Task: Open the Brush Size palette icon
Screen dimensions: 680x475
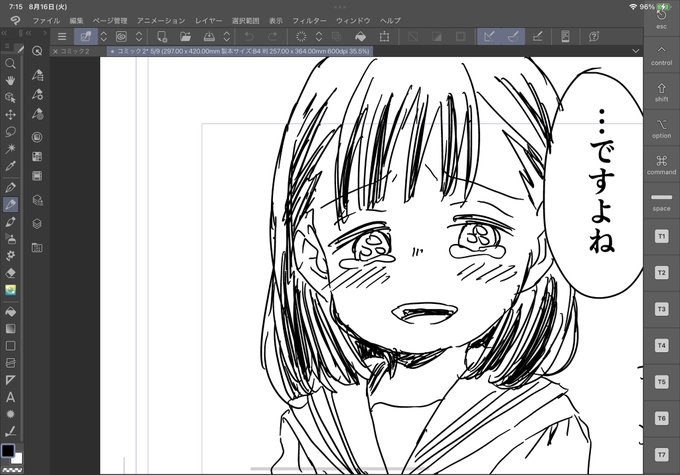Action: point(37,114)
